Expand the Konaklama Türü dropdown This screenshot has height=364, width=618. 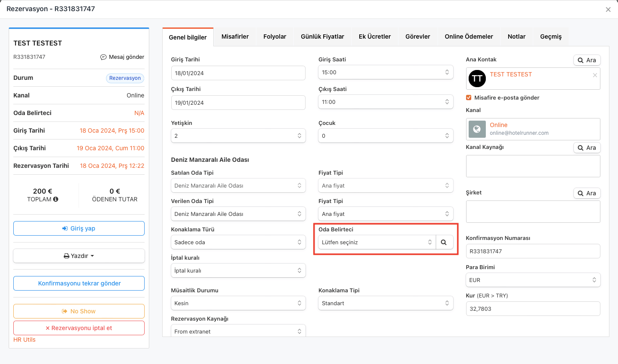[238, 243]
